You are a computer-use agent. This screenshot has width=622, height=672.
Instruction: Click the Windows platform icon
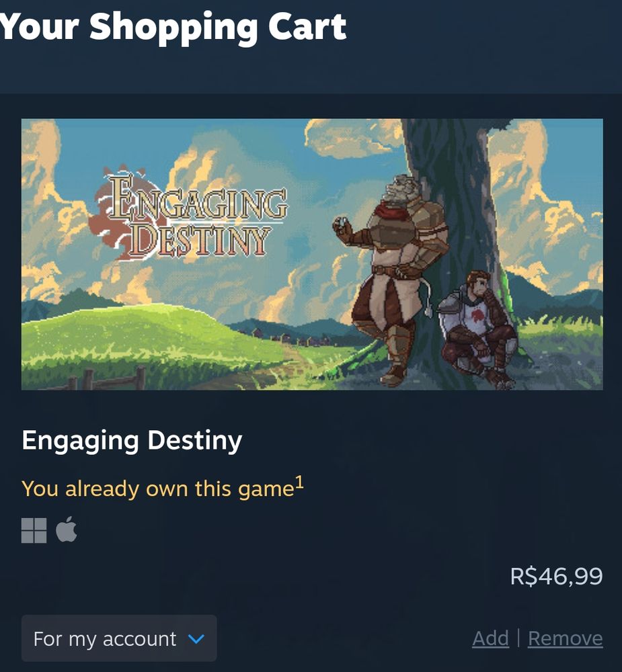point(34,530)
